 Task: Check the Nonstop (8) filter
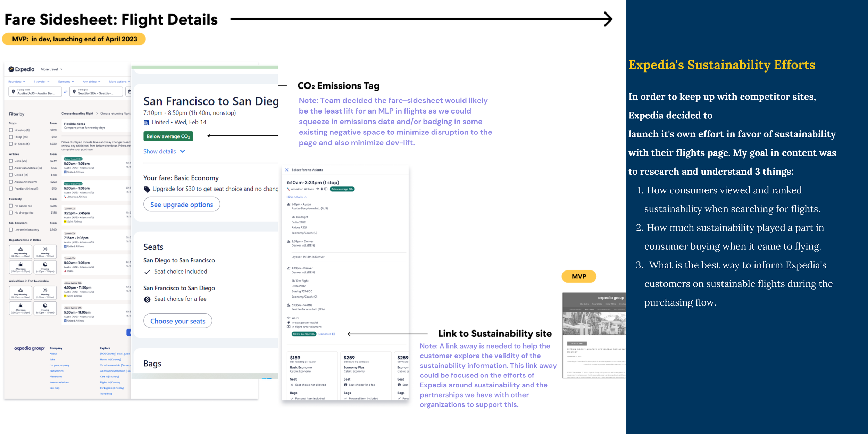coord(11,130)
